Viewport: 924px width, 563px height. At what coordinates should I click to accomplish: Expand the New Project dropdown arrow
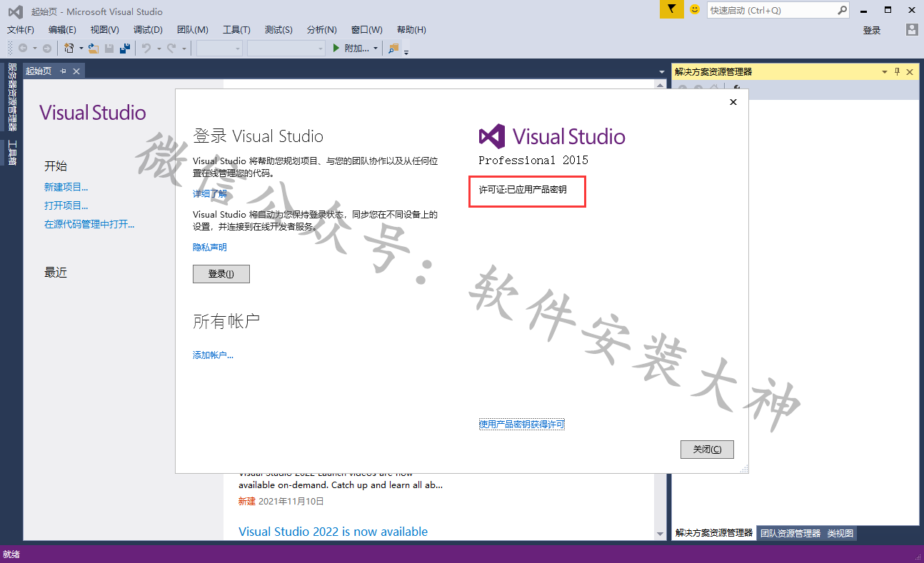coord(81,49)
